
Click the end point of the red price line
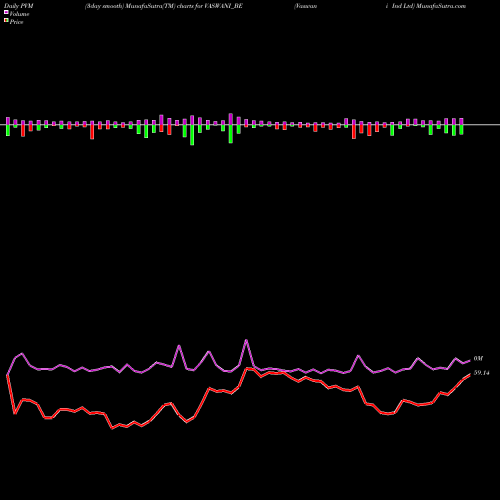tap(470, 375)
